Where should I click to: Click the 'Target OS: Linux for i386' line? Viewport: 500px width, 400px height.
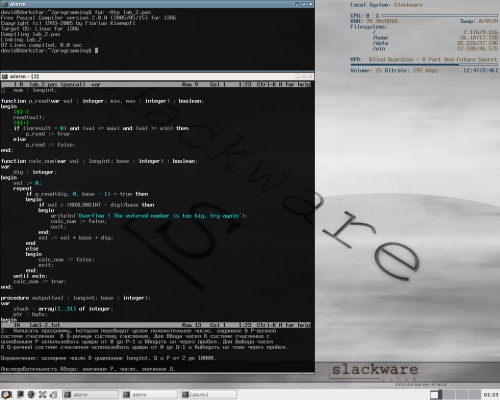[40, 29]
